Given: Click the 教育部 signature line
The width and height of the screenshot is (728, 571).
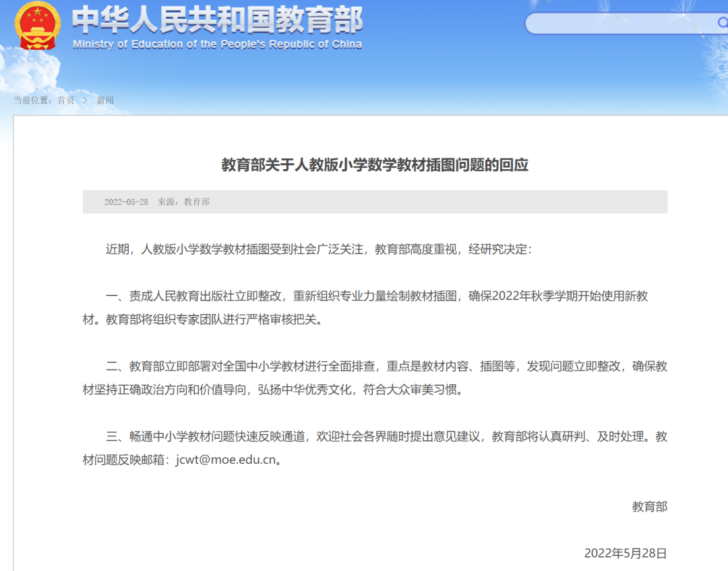Looking at the screenshot, I should 650,506.
